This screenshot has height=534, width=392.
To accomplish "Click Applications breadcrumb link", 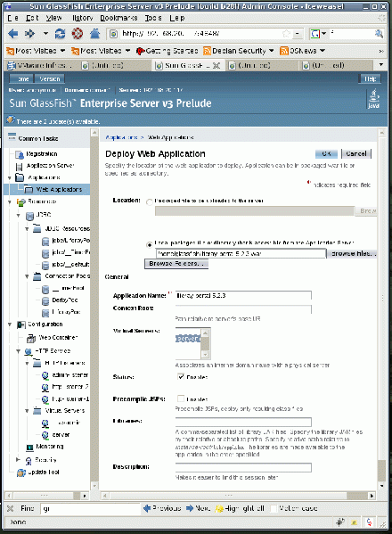I will pos(121,137).
